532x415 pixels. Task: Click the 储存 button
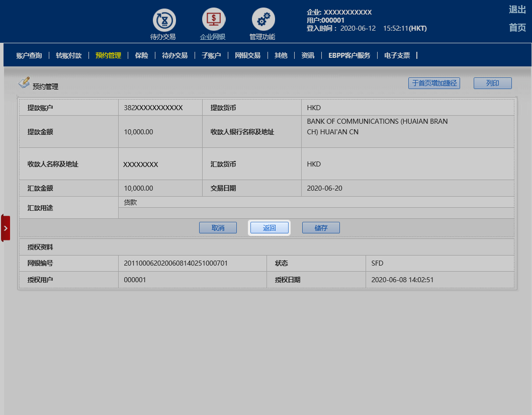pos(321,228)
